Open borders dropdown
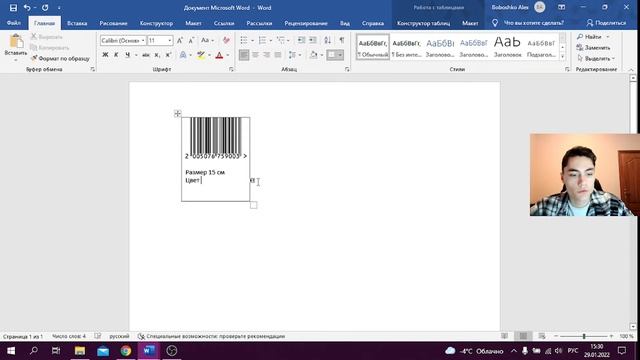Image resolution: width=640 pixels, height=360 pixels. pos(340,55)
